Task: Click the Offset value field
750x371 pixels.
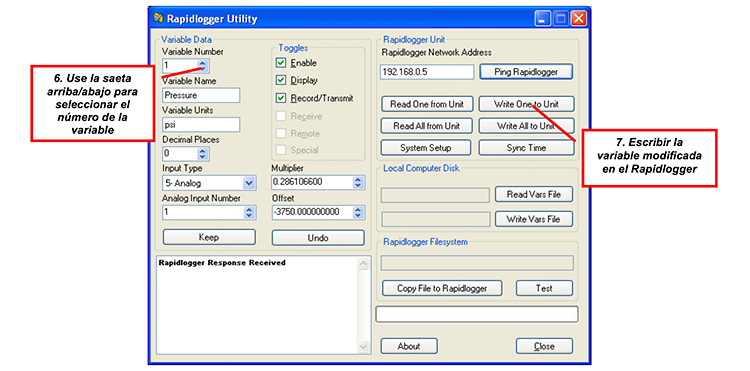Action: [x=312, y=212]
